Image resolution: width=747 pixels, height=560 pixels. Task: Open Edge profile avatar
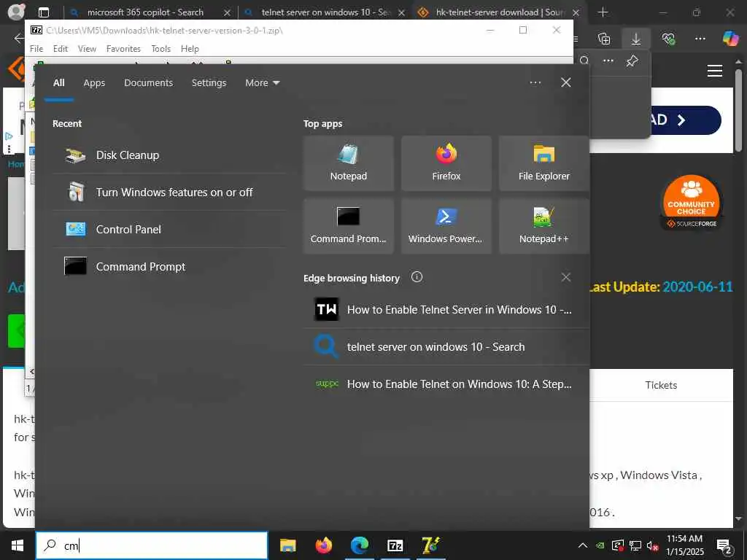[18, 12]
